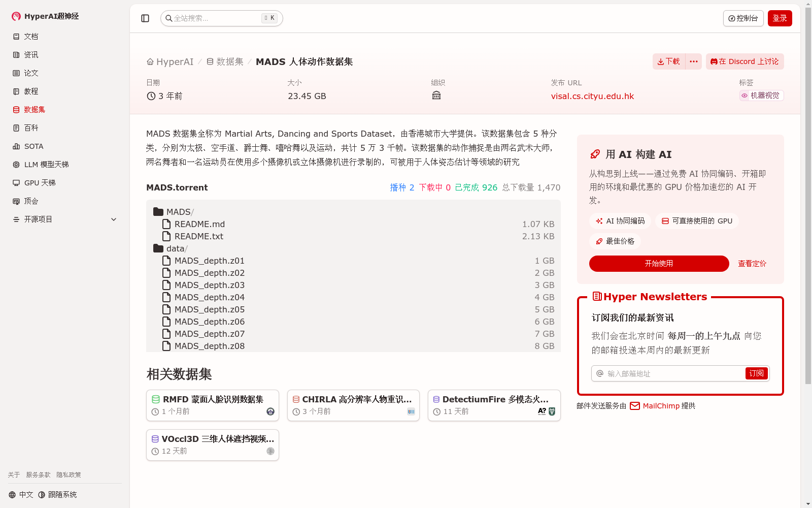812x508 pixels.
Task: Click the organization building icon
Action: coord(436,96)
